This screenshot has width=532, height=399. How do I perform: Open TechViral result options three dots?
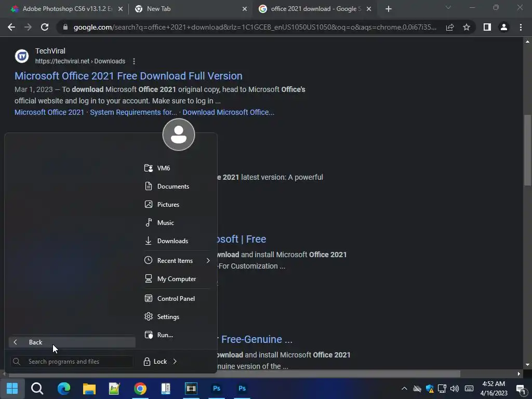tap(134, 61)
